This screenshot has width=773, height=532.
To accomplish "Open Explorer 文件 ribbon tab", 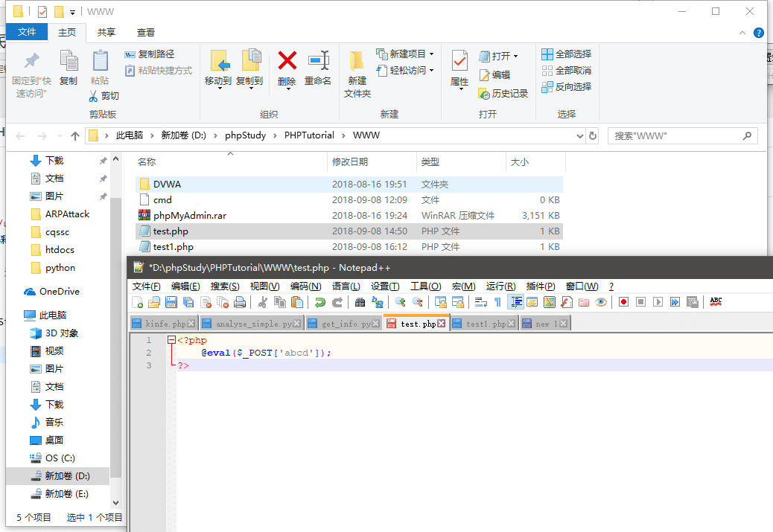I will pos(27,32).
